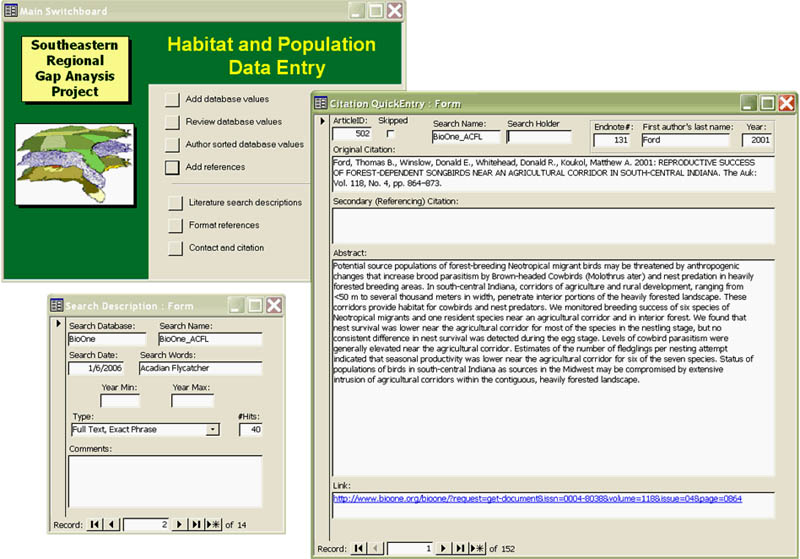The width and height of the screenshot is (800, 559).
Task: Click the ArticleID field showing 502
Action: coord(352,134)
